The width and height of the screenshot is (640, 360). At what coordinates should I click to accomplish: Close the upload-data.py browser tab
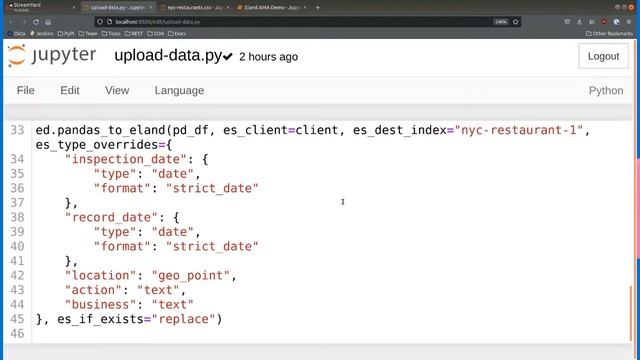click(151, 7)
